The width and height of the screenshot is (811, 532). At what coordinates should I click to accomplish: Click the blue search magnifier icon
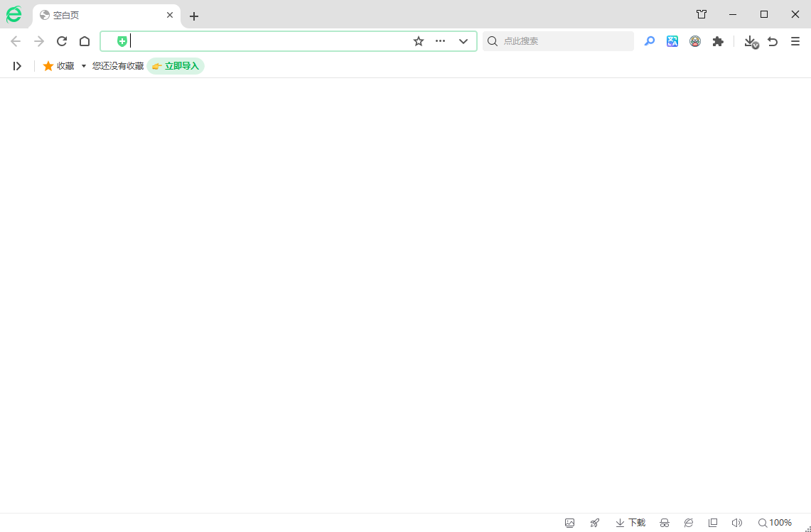tap(649, 41)
